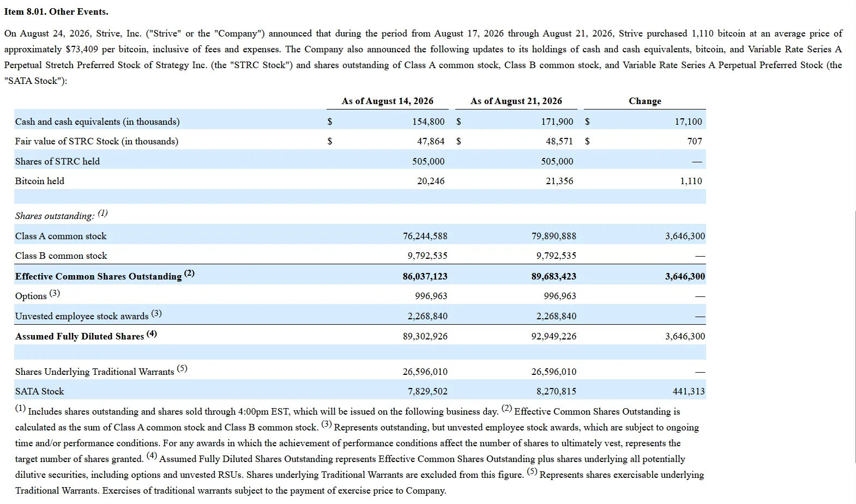Select "505,000" in the August 21 column
Image resolution: width=856 pixels, height=504 pixels.
pos(557,161)
